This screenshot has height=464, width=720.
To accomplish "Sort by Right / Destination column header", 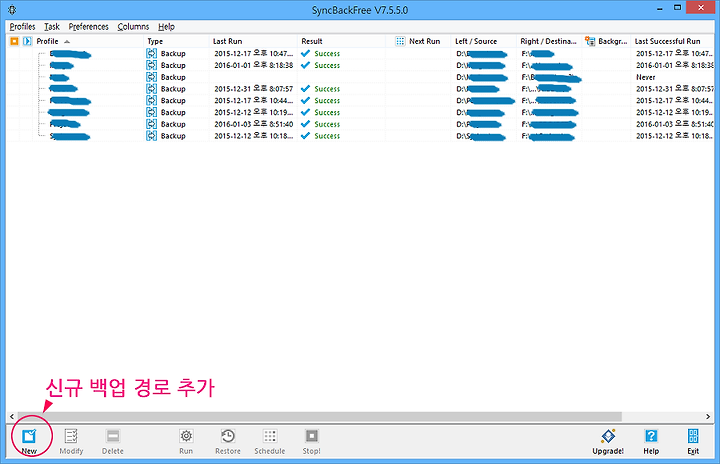I will pos(549,41).
